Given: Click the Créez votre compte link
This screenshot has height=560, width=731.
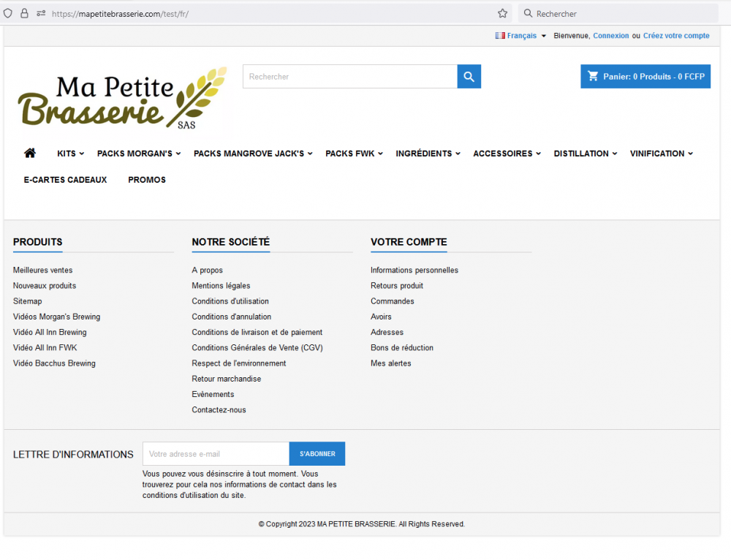Looking at the screenshot, I should pos(676,35).
